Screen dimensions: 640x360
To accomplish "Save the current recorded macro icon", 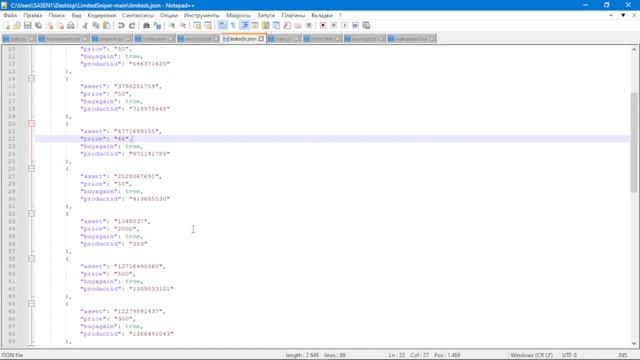I will (366, 25).
